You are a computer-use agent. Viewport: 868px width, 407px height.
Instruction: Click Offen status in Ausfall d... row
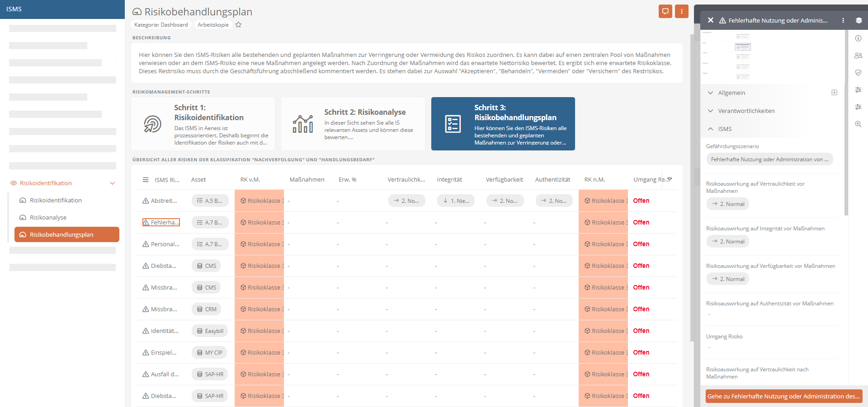coord(641,374)
